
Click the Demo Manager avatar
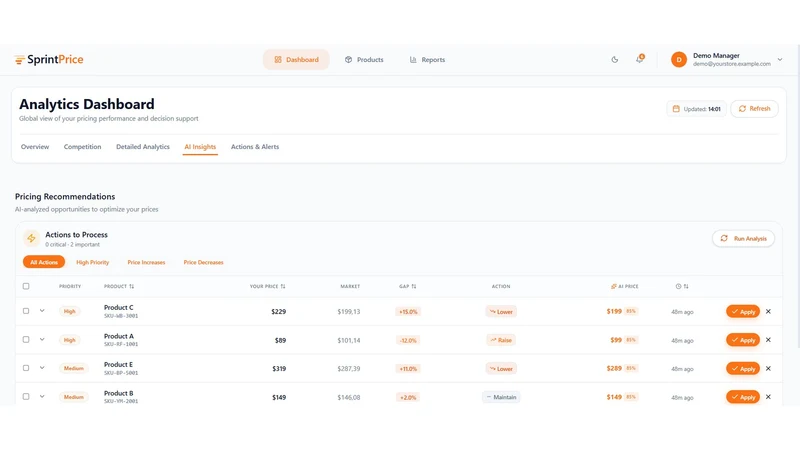click(x=679, y=60)
